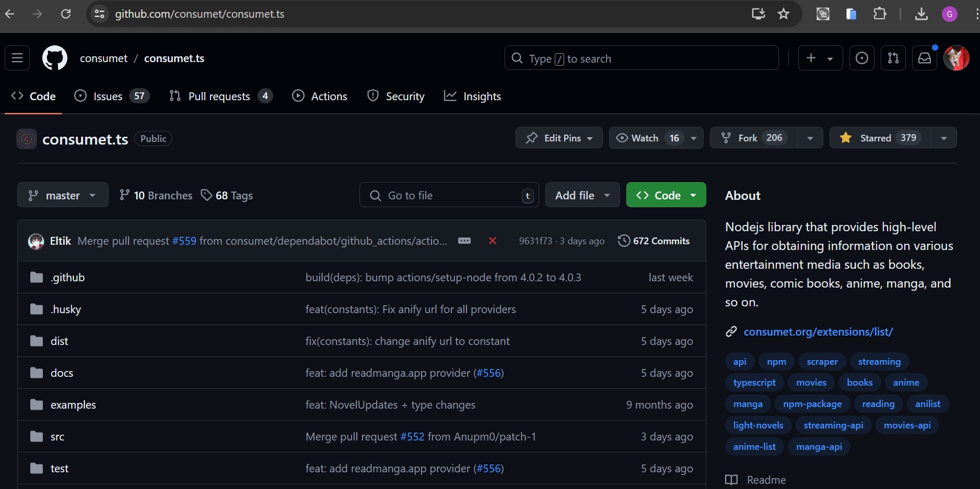Open the Insights tab

[472, 97]
